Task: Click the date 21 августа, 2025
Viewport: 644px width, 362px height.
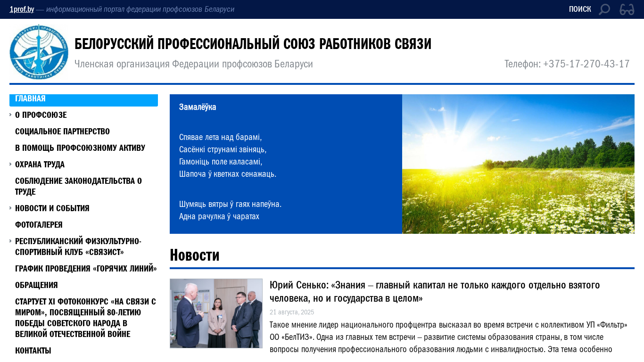Action: coord(292,312)
